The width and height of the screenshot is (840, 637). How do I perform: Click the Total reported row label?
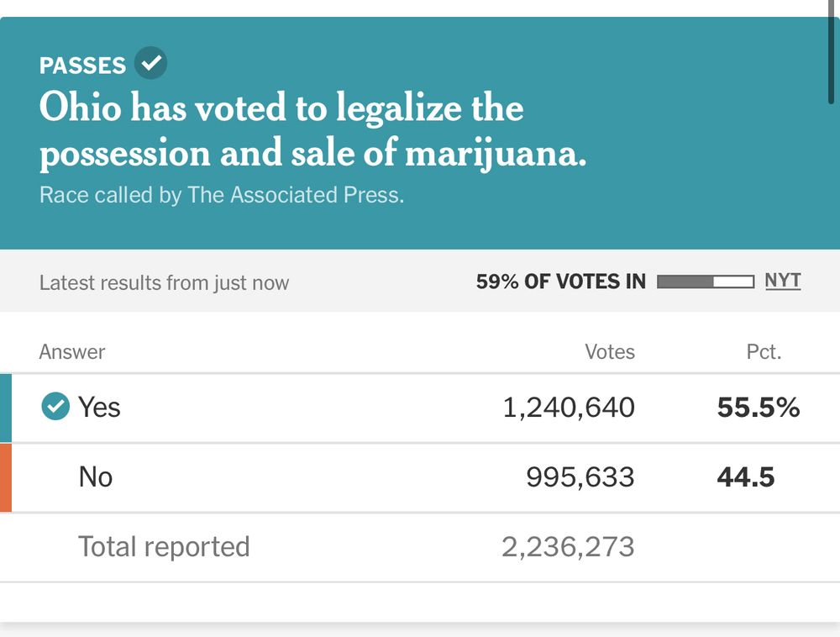[164, 547]
